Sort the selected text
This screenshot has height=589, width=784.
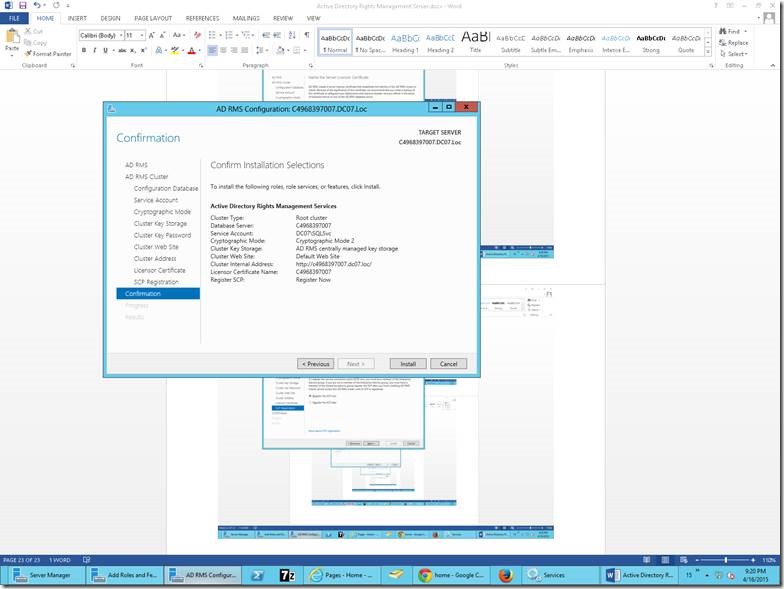[x=292, y=36]
